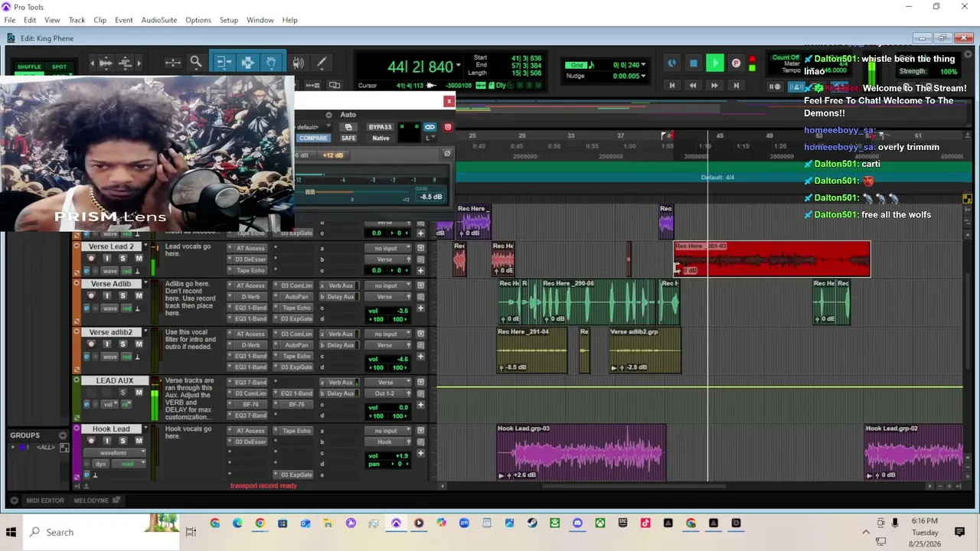Solo the Verse Adlib track
This screenshot has width=980, height=551.
point(122,296)
